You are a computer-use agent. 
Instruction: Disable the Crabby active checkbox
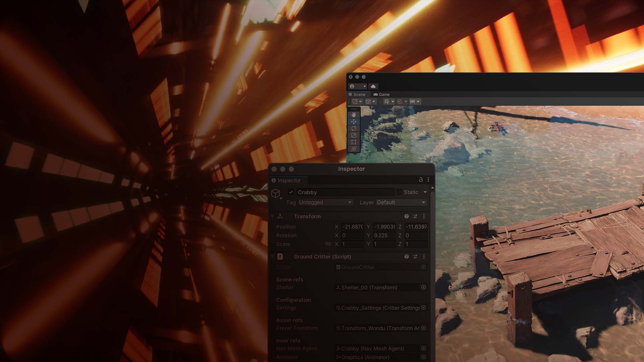(290, 192)
